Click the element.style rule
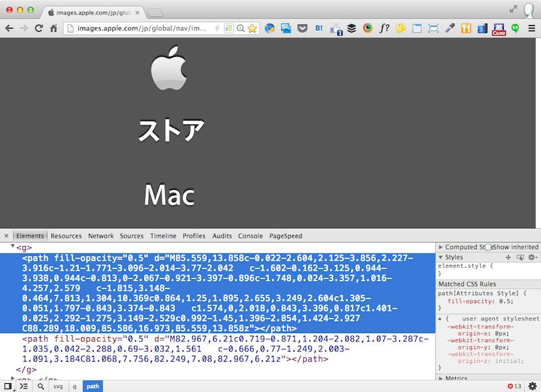This screenshot has width=541, height=392. [x=465, y=266]
